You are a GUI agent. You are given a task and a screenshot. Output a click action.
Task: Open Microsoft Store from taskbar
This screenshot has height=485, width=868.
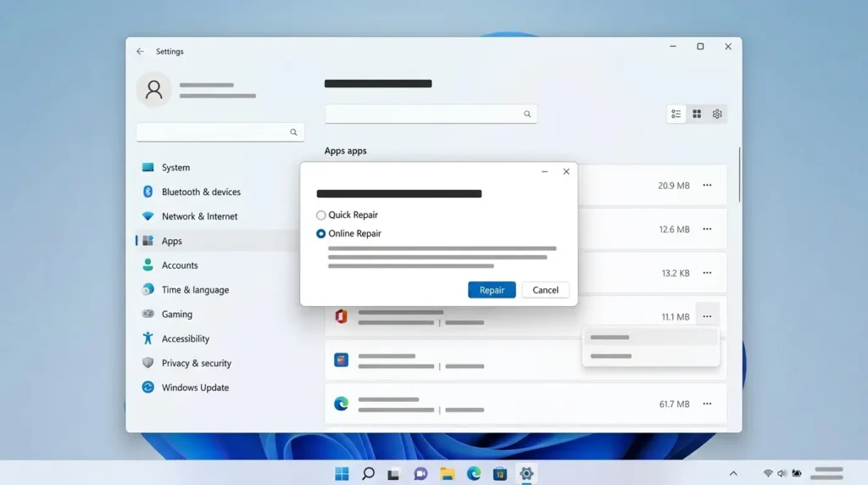tap(500, 474)
